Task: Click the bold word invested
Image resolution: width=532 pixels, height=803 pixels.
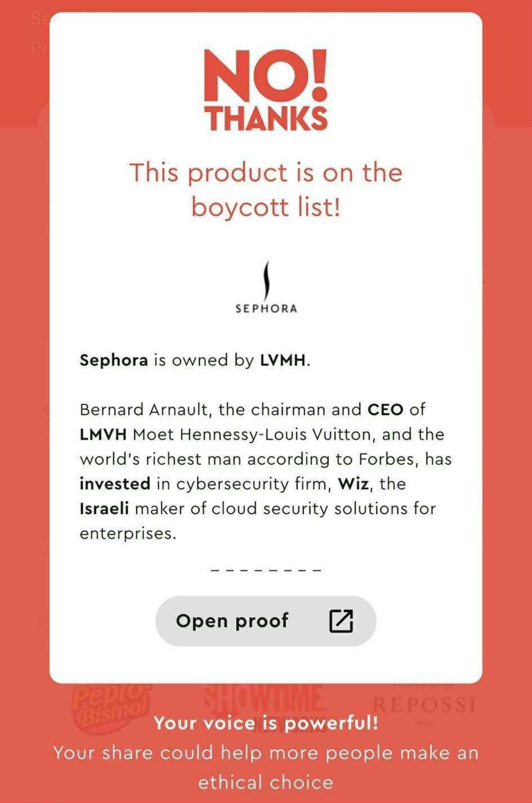Action: (115, 484)
